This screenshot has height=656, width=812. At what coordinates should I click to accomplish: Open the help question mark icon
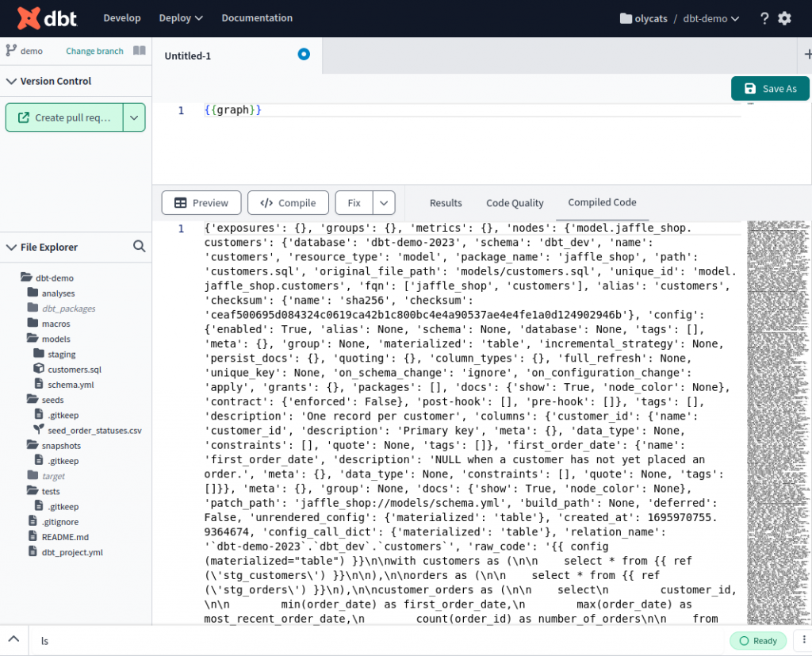pos(764,19)
